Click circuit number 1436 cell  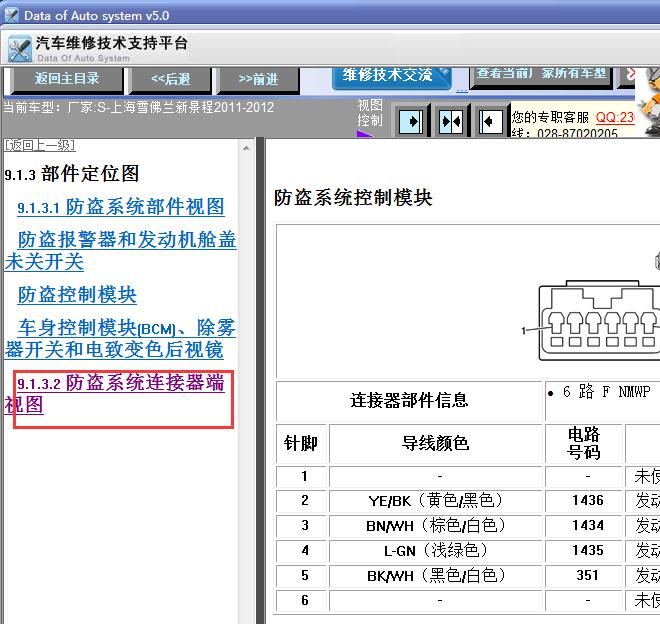[584, 501]
